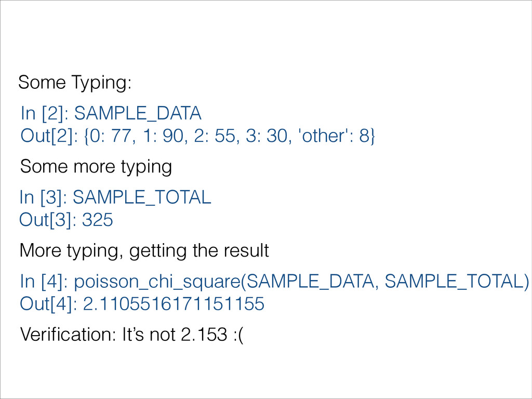Click the SAMPLE_DATA argument in the function call
The width and height of the screenshot is (532, 399).
click(310, 282)
